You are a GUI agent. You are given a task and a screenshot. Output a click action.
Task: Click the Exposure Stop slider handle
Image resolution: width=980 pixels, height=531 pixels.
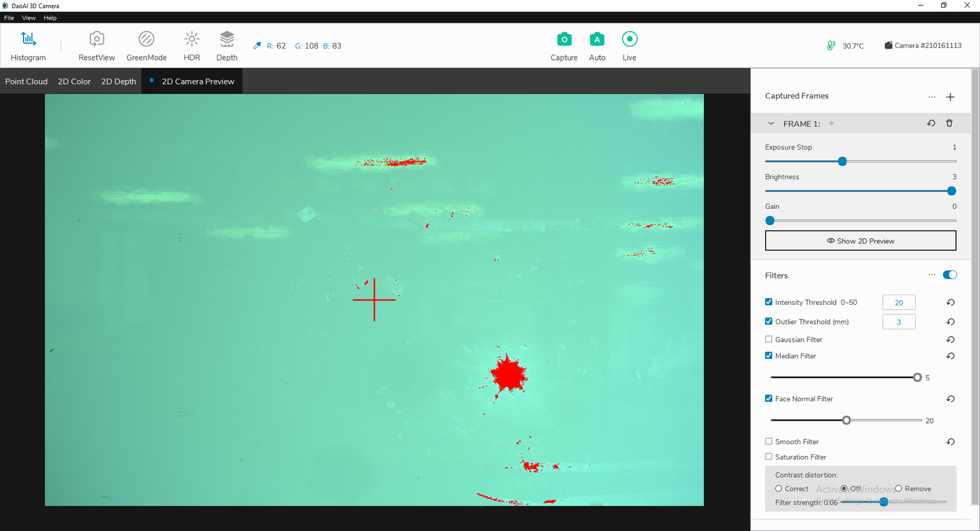tap(842, 161)
